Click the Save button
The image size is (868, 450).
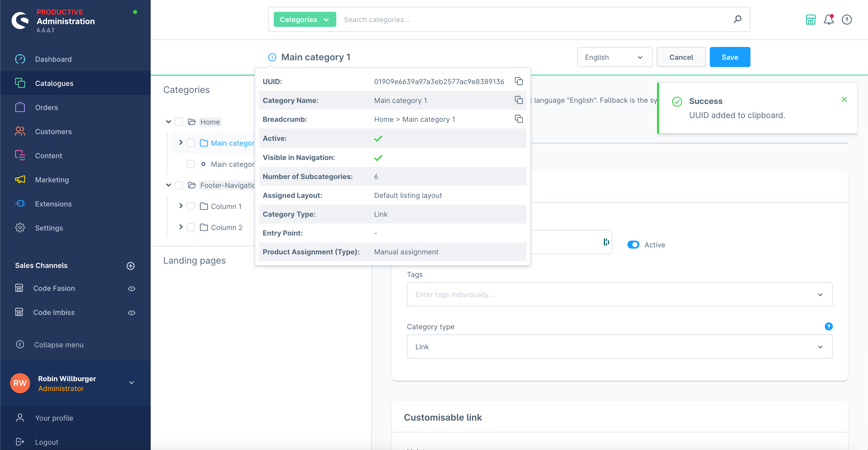click(729, 57)
